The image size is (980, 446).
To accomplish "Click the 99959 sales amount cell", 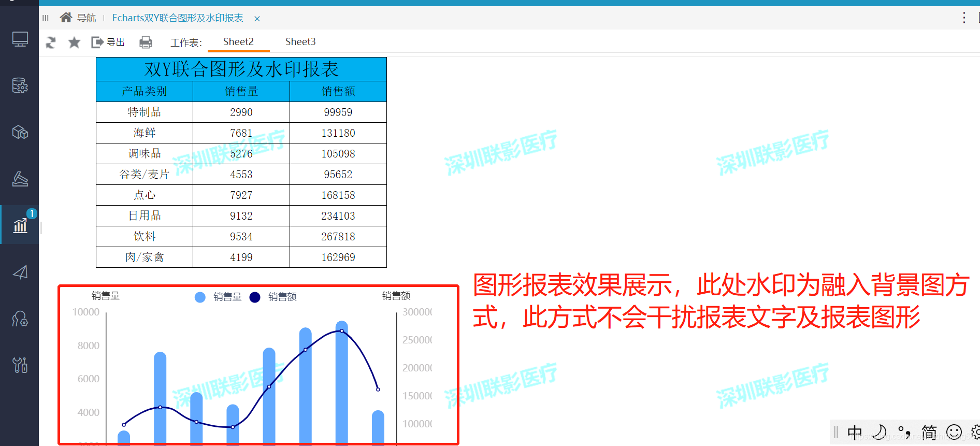I will click(x=338, y=112).
